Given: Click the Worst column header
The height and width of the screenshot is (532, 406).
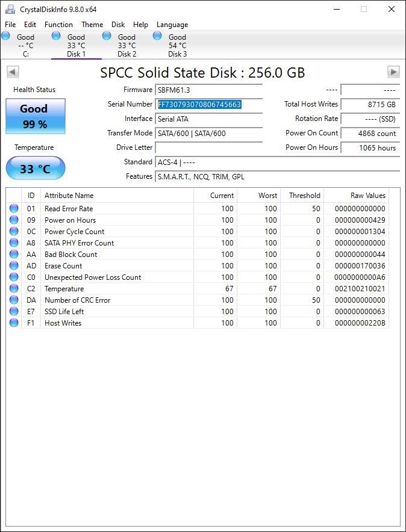Looking at the screenshot, I should click(x=258, y=196).
